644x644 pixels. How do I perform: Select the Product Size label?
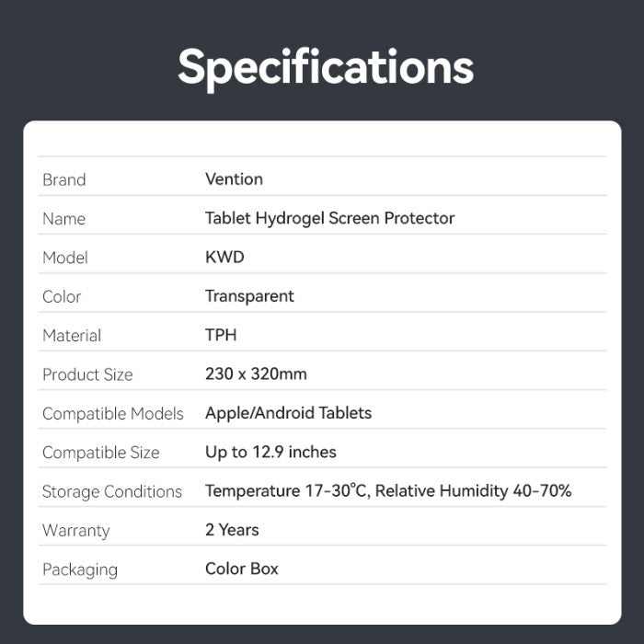point(87,374)
